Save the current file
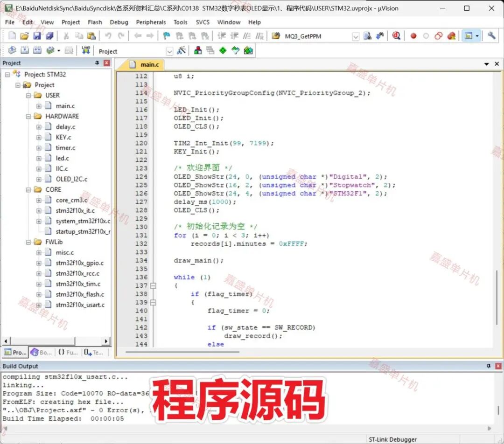 [x=37, y=35]
